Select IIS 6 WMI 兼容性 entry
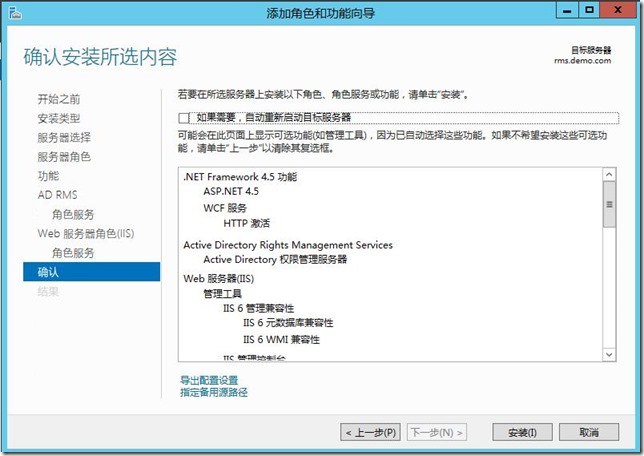Screen dimensions: 644x456 [281, 339]
